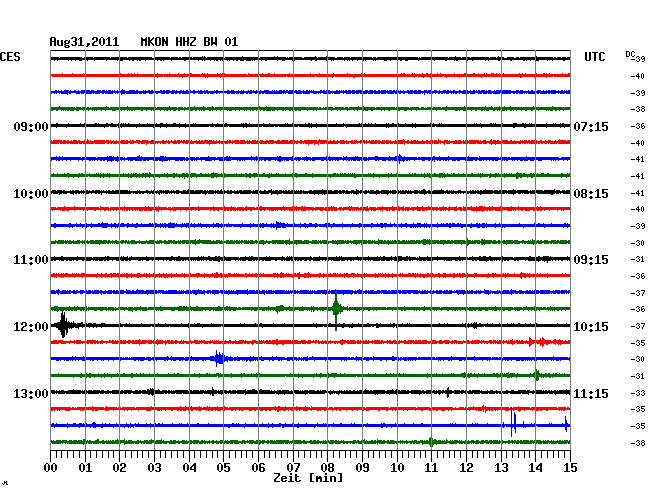
Task: Click the 11 minute axis tick label
Action: 431,467
